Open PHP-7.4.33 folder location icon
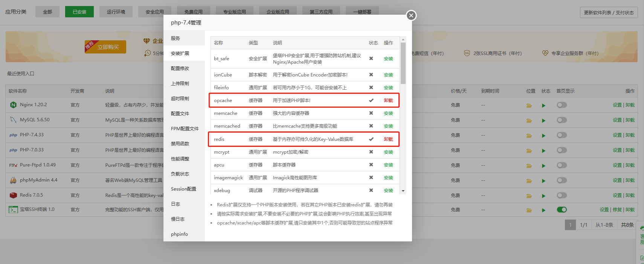The image size is (644, 264). click(529, 136)
